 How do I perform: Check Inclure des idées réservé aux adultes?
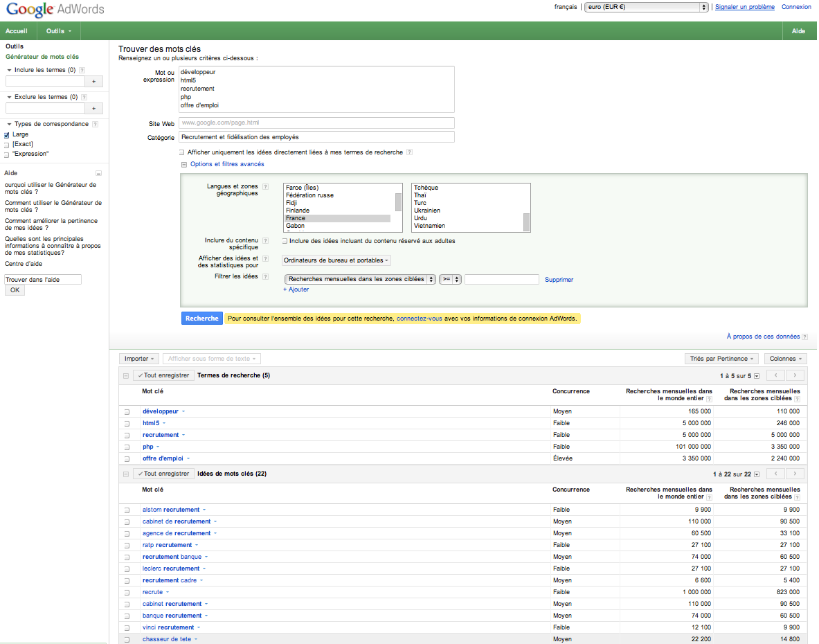[285, 241]
